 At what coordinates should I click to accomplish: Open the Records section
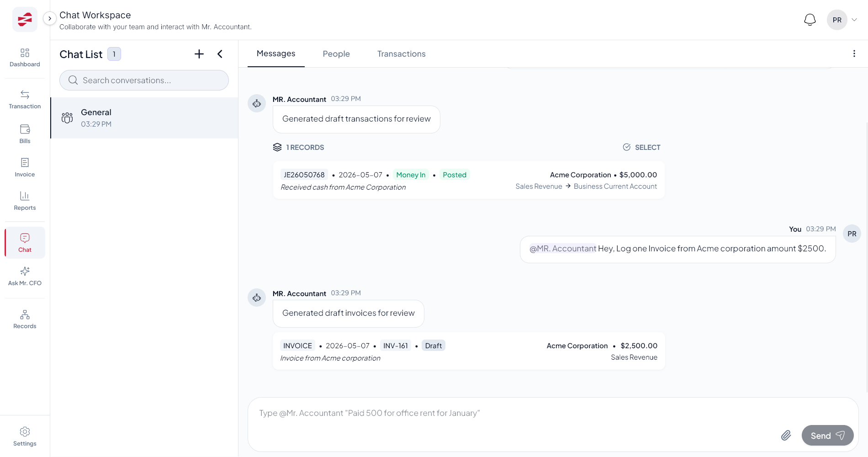(x=25, y=319)
